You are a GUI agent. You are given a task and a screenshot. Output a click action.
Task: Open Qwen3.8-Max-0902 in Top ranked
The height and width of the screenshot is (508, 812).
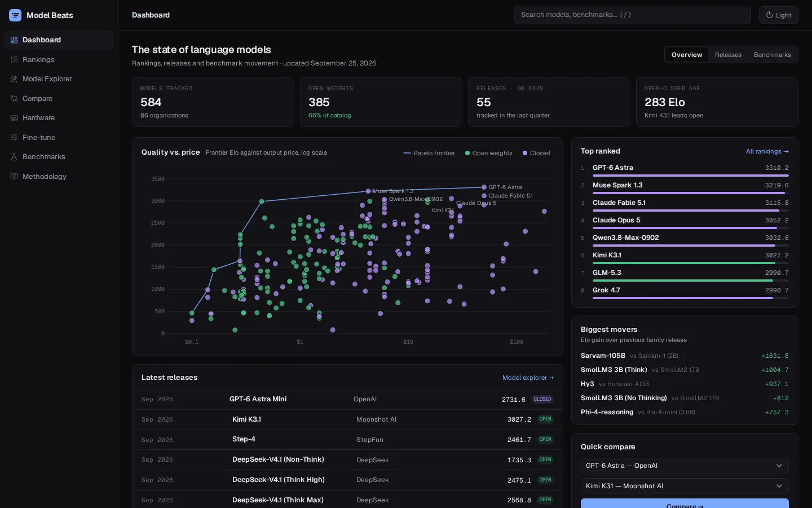click(685, 239)
